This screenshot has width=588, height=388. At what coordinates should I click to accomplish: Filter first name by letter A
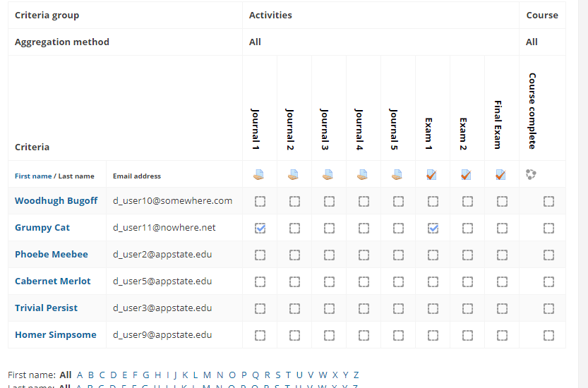click(x=80, y=375)
